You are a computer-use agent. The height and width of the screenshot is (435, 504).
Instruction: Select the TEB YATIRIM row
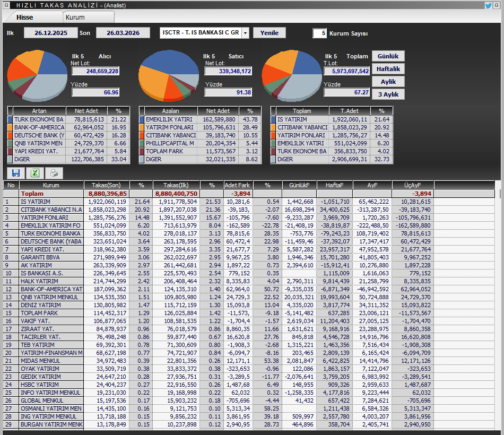pyautogui.click(x=249, y=345)
